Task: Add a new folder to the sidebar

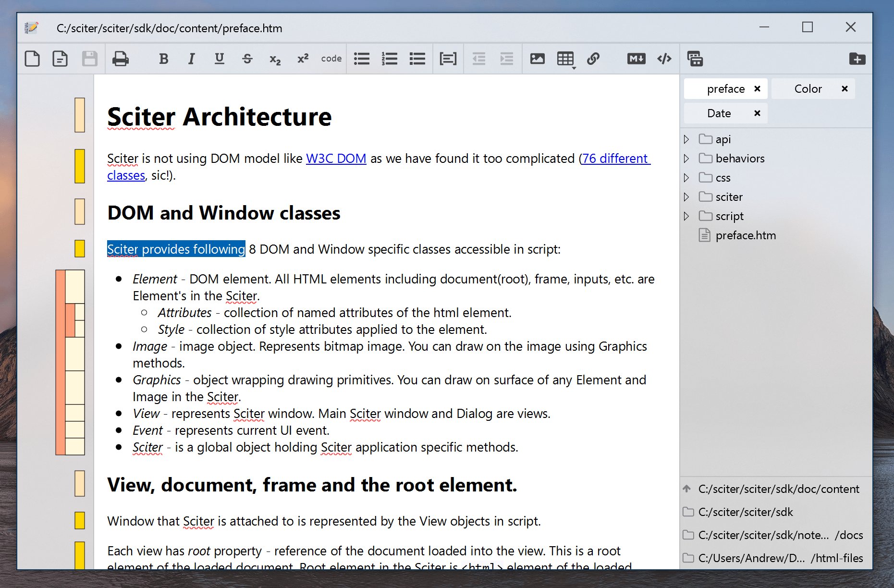Action: 857,59
